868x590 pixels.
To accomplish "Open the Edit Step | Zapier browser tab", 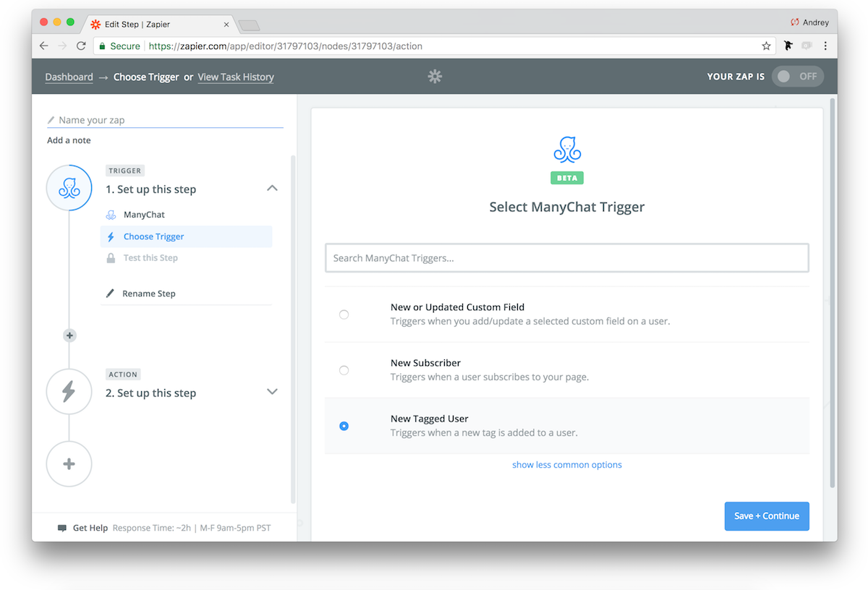I will click(158, 24).
